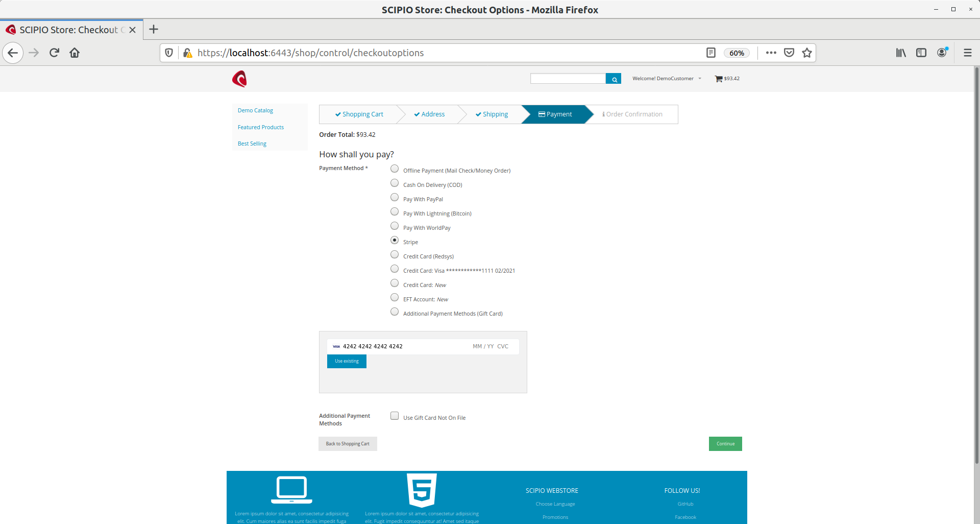This screenshot has width=980, height=524.
Task: Click the SCIPIO store logo
Action: (x=239, y=79)
